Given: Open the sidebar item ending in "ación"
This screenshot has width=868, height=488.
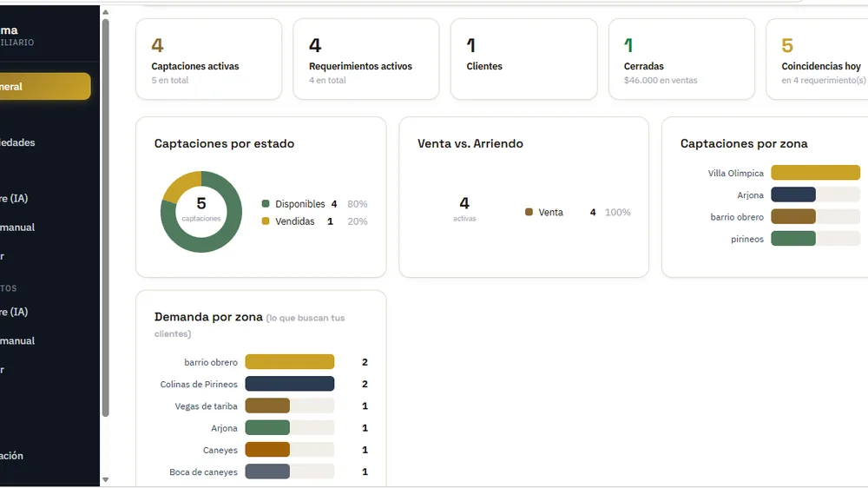Looking at the screenshot, I should click(x=12, y=455).
